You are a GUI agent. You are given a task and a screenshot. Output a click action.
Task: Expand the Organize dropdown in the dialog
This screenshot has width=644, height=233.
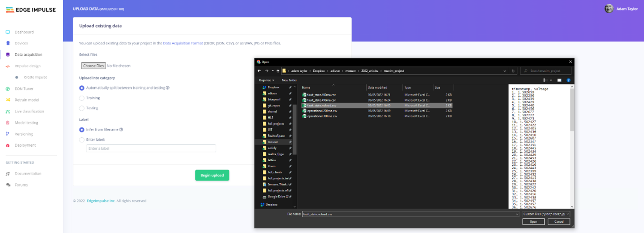[266, 80]
